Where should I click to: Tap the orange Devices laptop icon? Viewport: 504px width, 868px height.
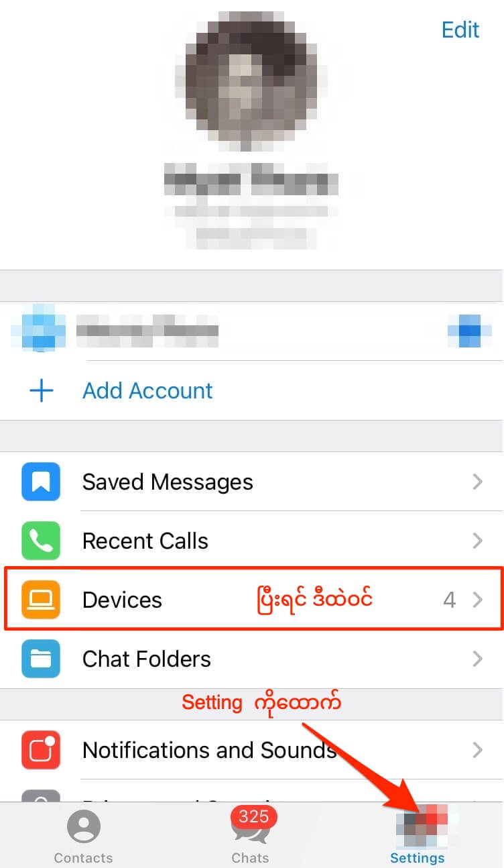coord(41,600)
